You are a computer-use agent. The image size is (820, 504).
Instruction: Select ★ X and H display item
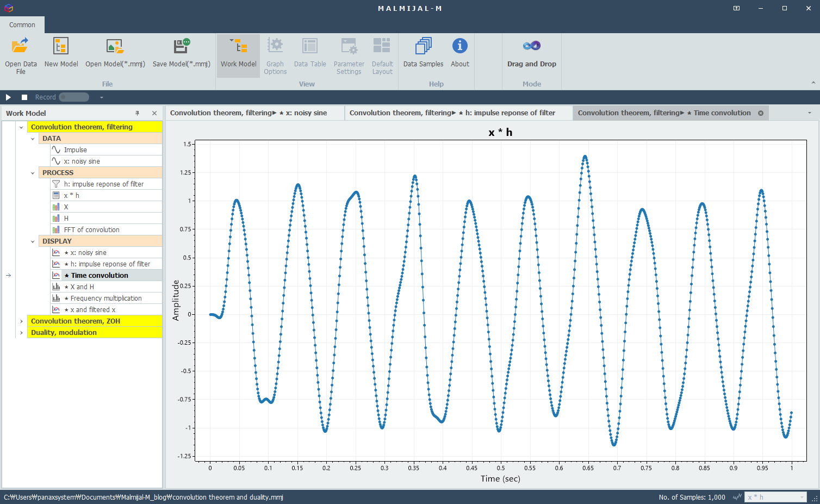106,287
